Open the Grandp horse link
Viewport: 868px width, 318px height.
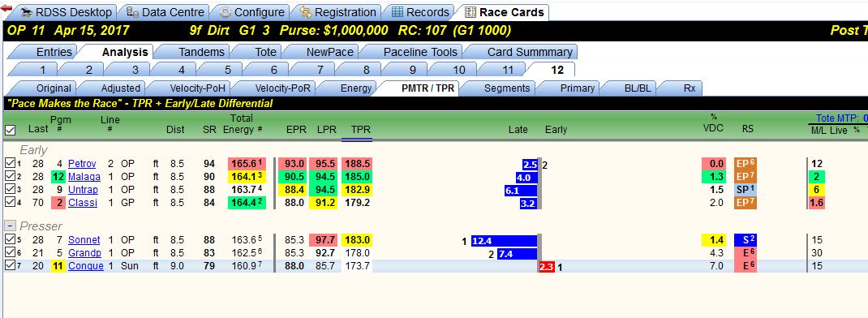pyautogui.click(x=84, y=253)
